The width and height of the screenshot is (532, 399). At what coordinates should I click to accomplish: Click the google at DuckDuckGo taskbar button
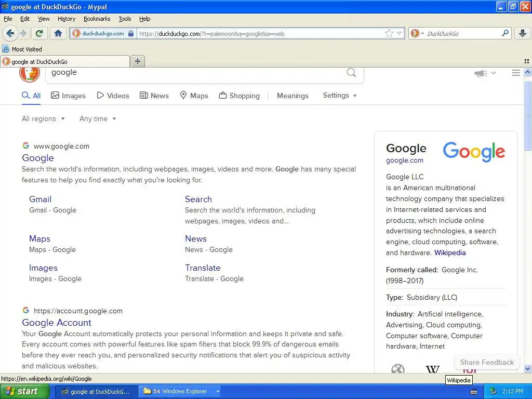click(96, 391)
